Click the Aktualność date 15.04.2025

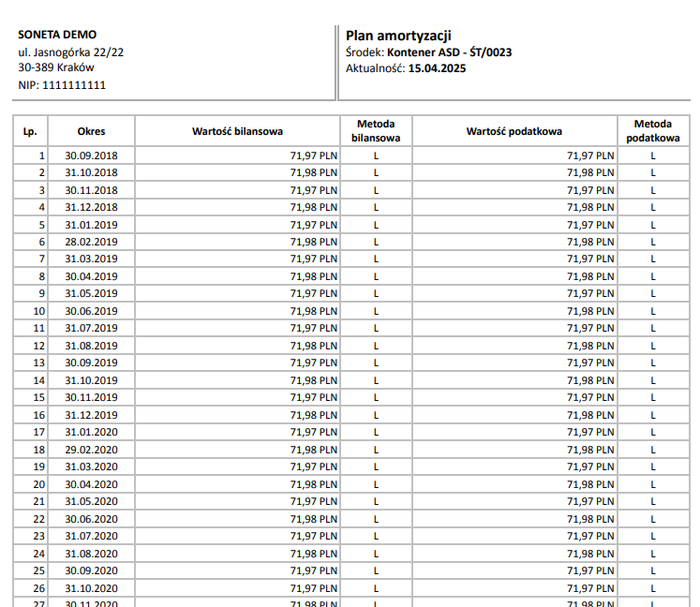[x=438, y=68]
